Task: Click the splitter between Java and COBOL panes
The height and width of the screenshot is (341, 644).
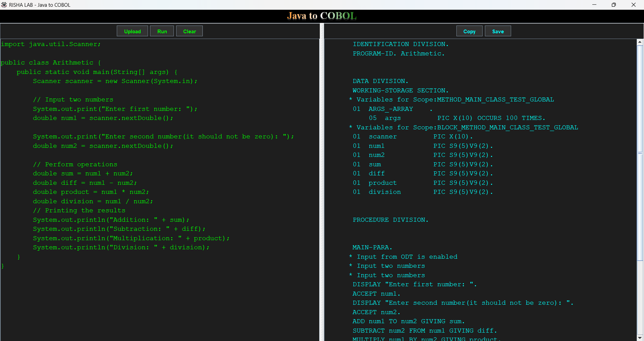Action: (322, 181)
